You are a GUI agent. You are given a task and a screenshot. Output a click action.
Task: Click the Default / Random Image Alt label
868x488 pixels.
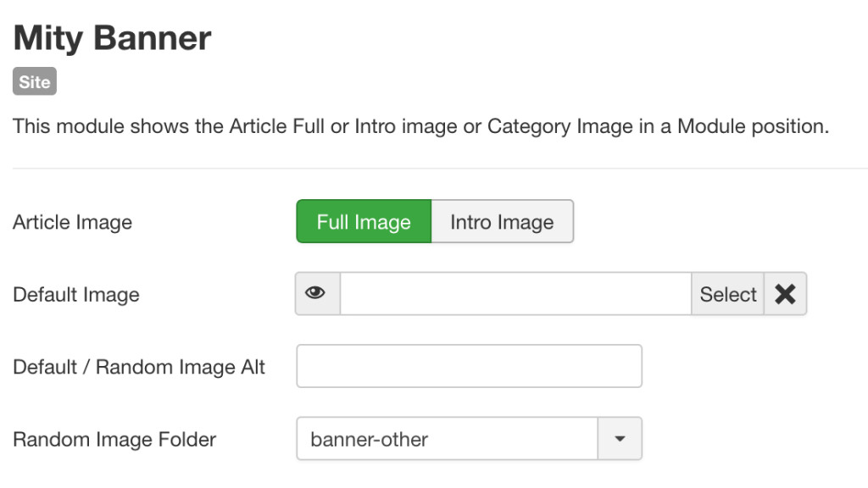pos(139,367)
